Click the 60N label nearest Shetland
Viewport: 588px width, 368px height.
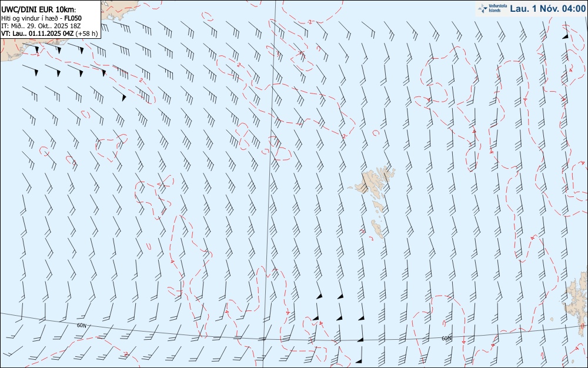tap(447, 339)
